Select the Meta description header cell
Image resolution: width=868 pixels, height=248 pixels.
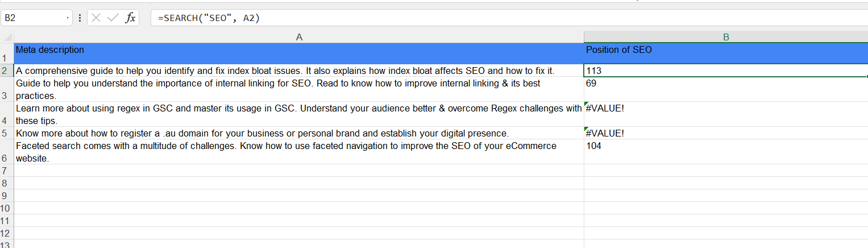(x=299, y=54)
